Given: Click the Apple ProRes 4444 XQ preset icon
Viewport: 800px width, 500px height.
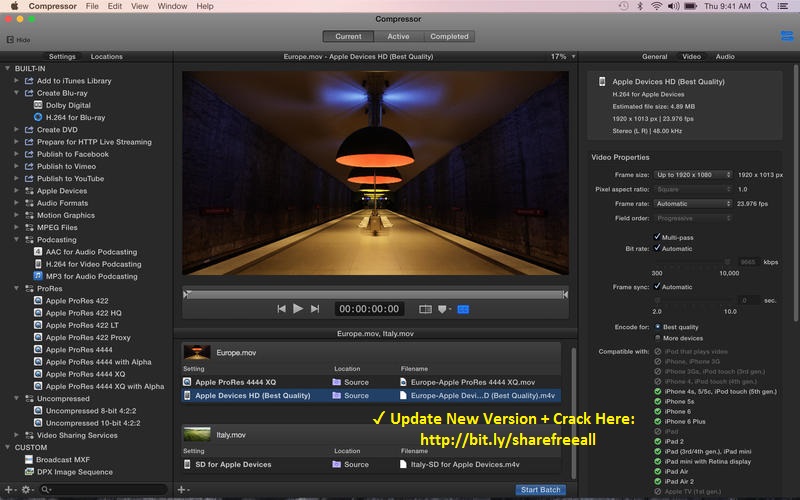Looking at the screenshot, I should 38,374.
